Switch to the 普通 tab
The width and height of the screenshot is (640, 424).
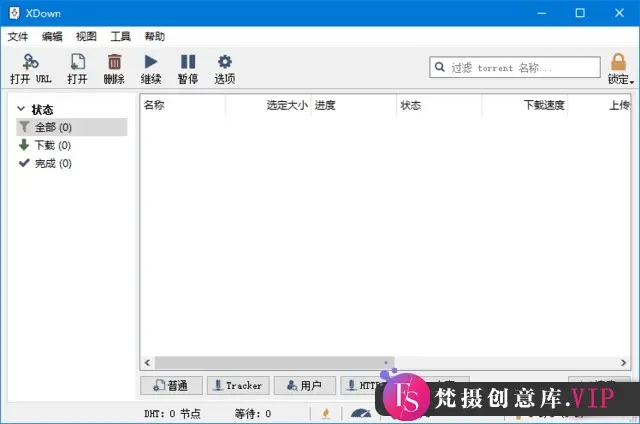point(171,385)
